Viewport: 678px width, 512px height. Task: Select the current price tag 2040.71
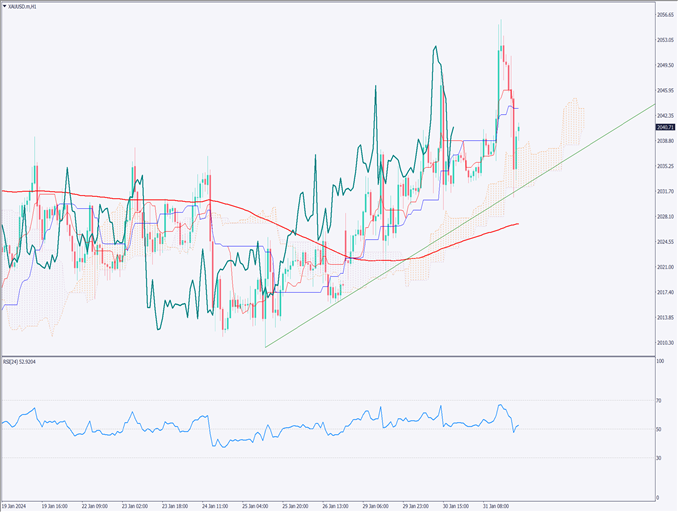click(666, 128)
